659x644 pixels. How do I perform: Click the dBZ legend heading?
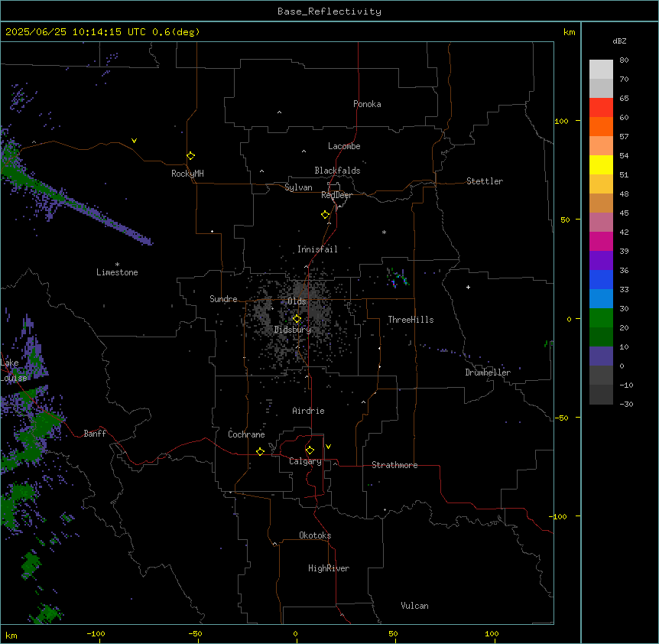click(x=619, y=41)
